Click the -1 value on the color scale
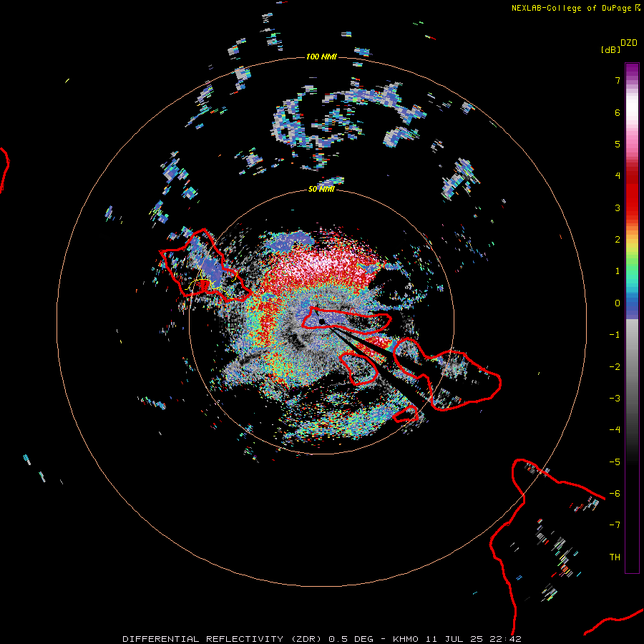The height and width of the screenshot is (644, 644). (x=615, y=335)
